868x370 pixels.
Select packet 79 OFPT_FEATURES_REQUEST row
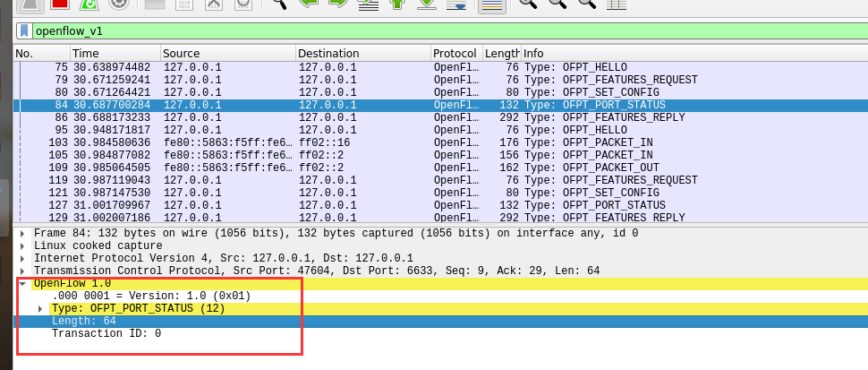[440, 80]
